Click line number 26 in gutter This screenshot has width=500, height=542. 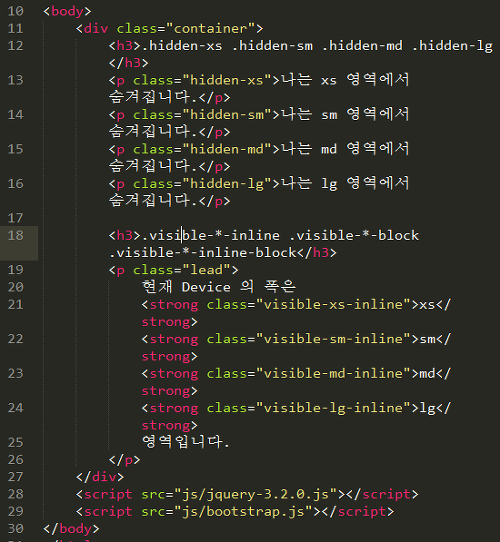[16, 460]
